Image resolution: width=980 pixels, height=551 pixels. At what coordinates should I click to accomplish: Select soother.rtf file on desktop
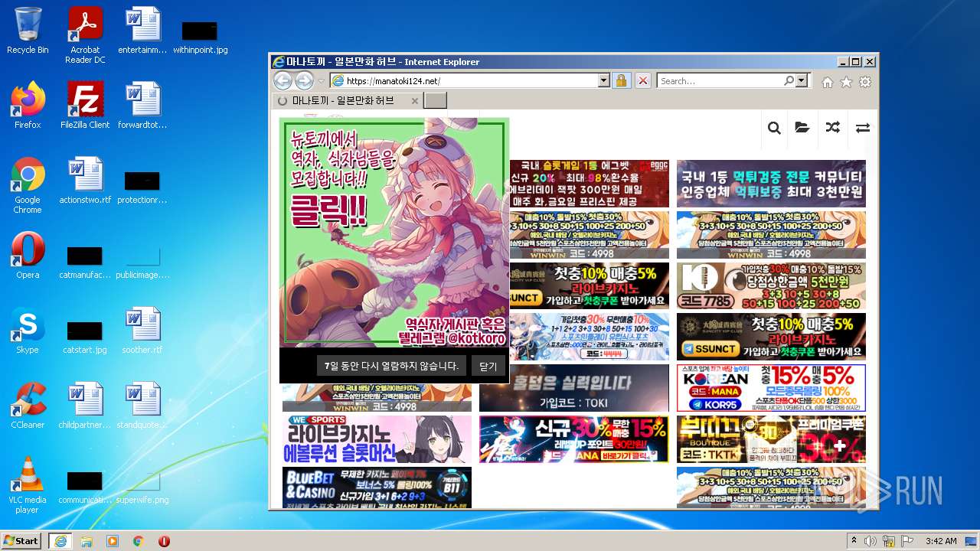(x=142, y=331)
